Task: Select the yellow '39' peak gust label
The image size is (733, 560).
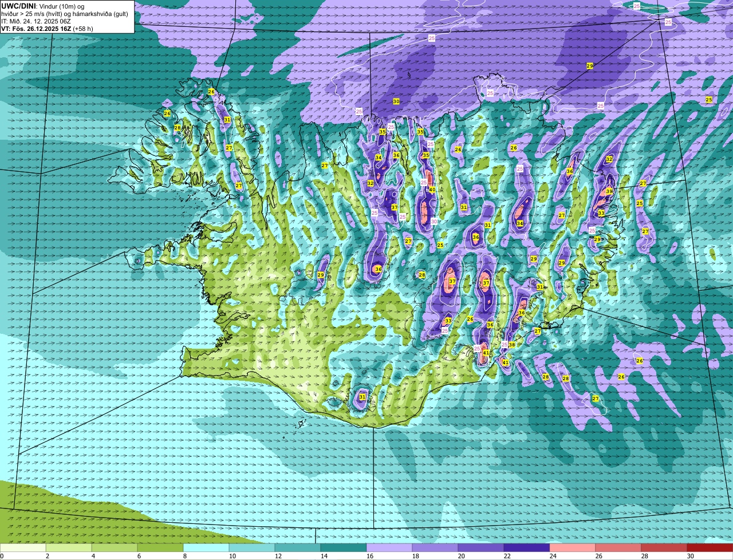Action: point(609,191)
